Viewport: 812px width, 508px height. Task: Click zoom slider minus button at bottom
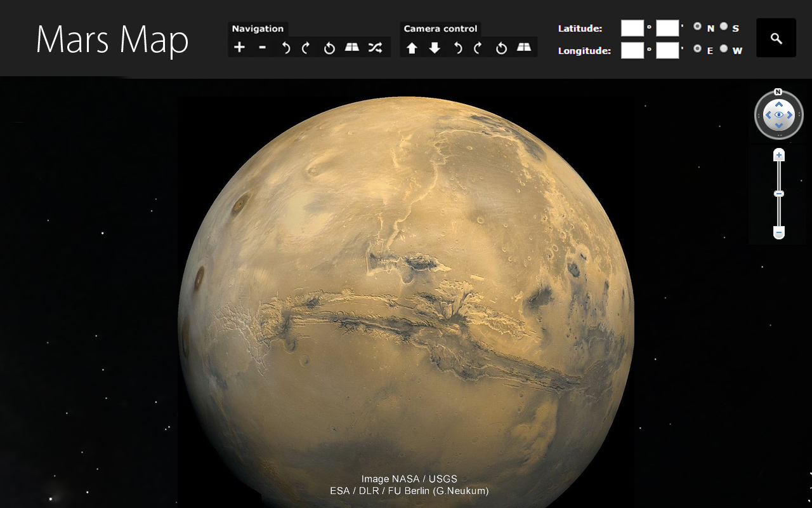(x=779, y=233)
